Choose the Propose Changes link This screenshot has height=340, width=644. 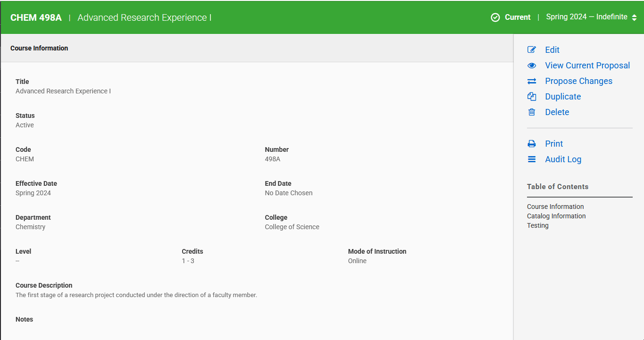click(x=578, y=81)
